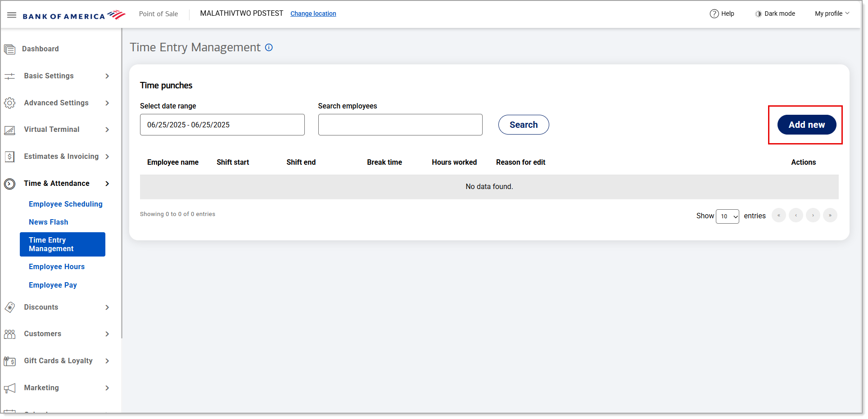868x419 pixels.
Task: Expand the Estimates & Invoicing chevron
Action: click(x=107, y=157)
